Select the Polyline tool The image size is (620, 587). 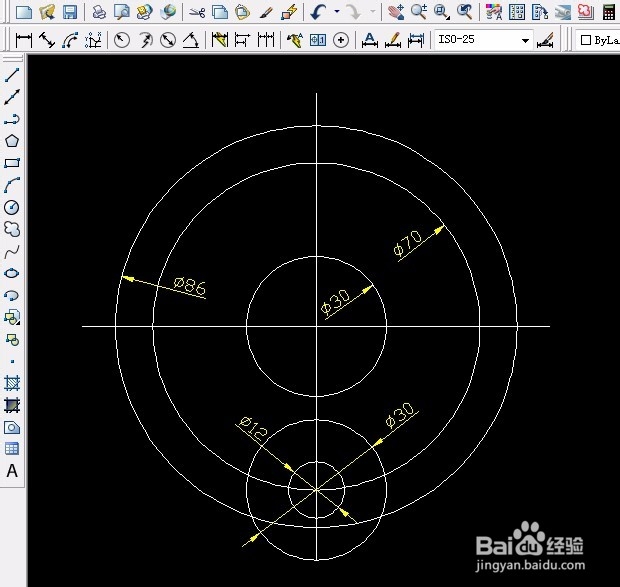point(12,119)
